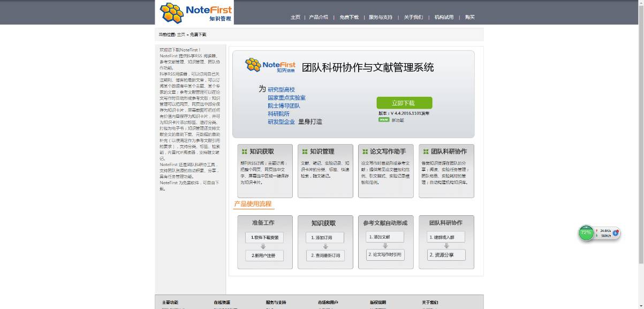Click the green 72% circular progress indicator
The image size is (644, 309).
(586, 232)
